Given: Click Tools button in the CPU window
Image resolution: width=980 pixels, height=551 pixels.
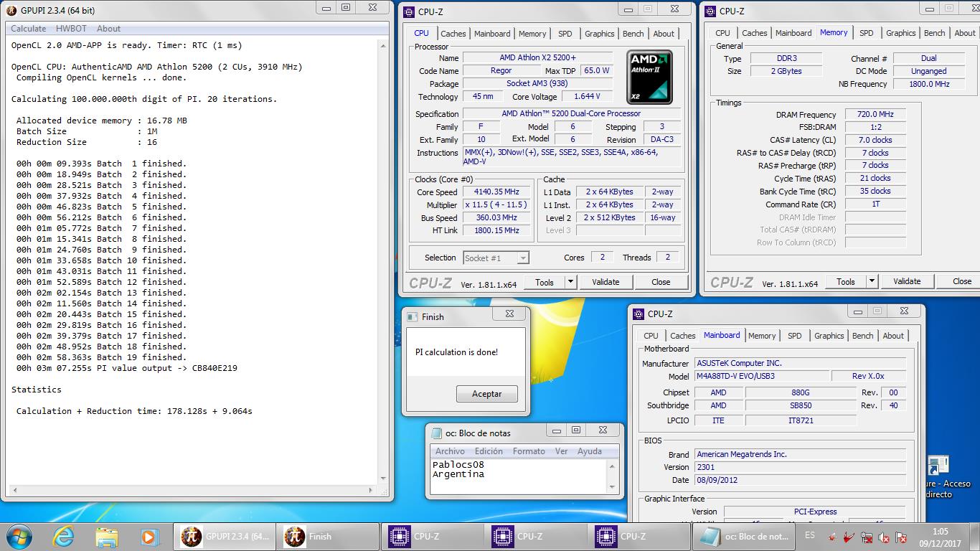Looking at the screenshot, I should pos(545,282).
